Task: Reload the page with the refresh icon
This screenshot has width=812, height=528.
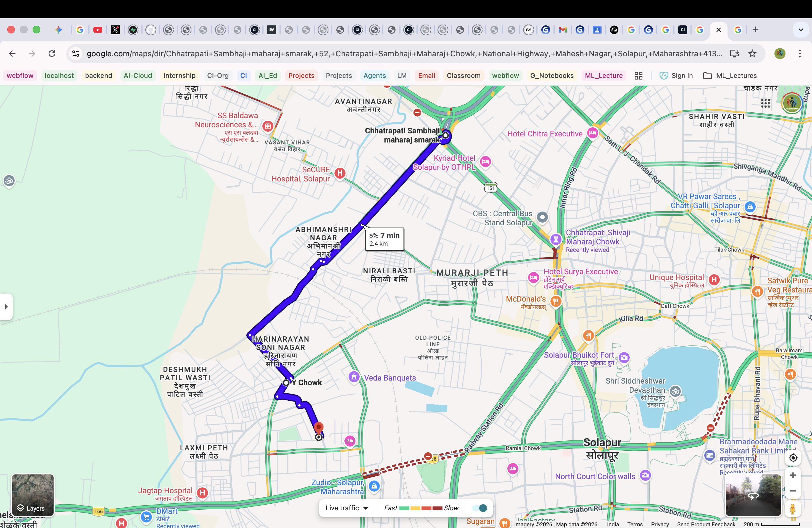Action: [52, 54]
